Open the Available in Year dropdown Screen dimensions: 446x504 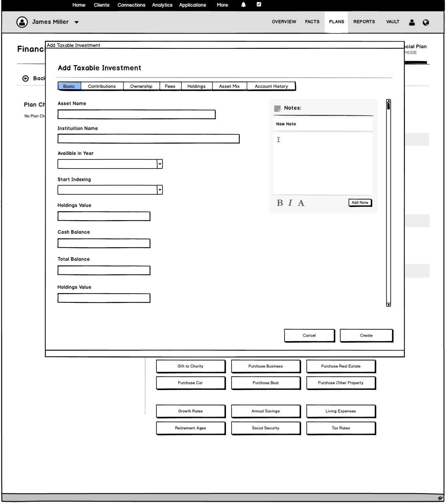pyautogui.click(x=160, y=164)
